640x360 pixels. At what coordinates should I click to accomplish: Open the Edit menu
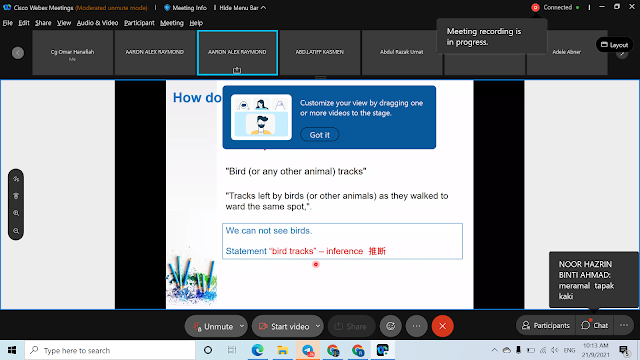24,23
